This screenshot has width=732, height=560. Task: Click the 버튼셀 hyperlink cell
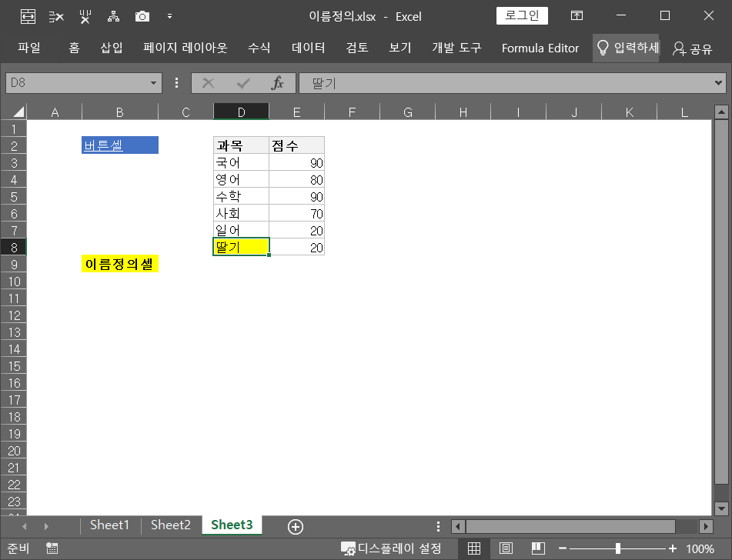coord(120,145)
